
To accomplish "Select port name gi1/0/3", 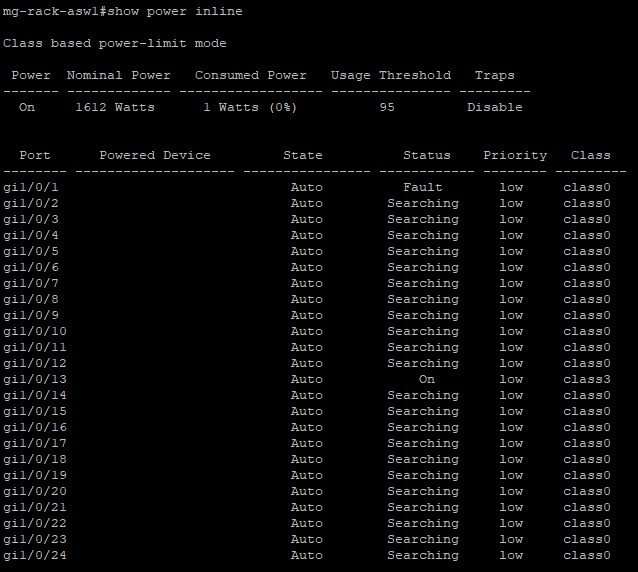I will click(31, 219).
